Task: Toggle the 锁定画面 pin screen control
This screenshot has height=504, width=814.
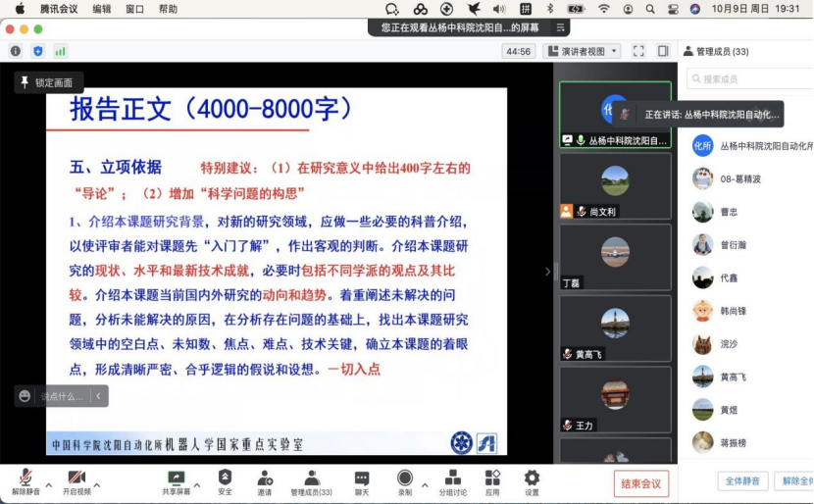Action: click(x=49, y=83)
